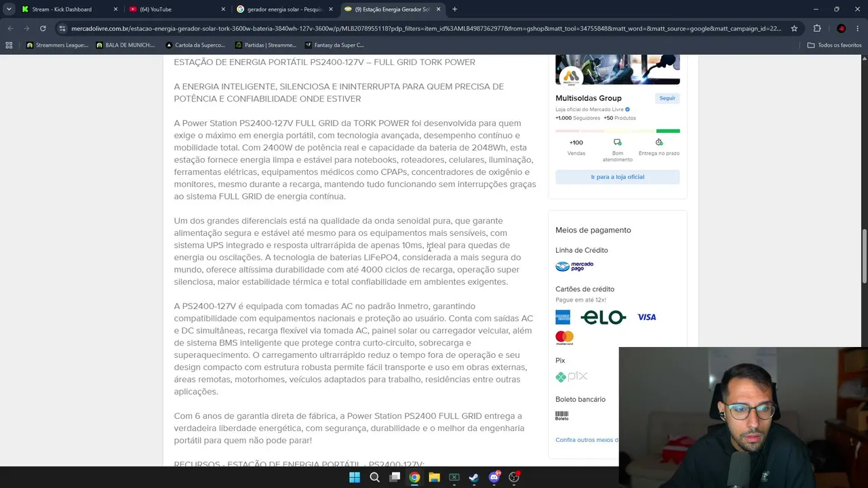
Task: Open the Todos os favoritos folder
Action: pyautogui.click(x=834, y=45)
